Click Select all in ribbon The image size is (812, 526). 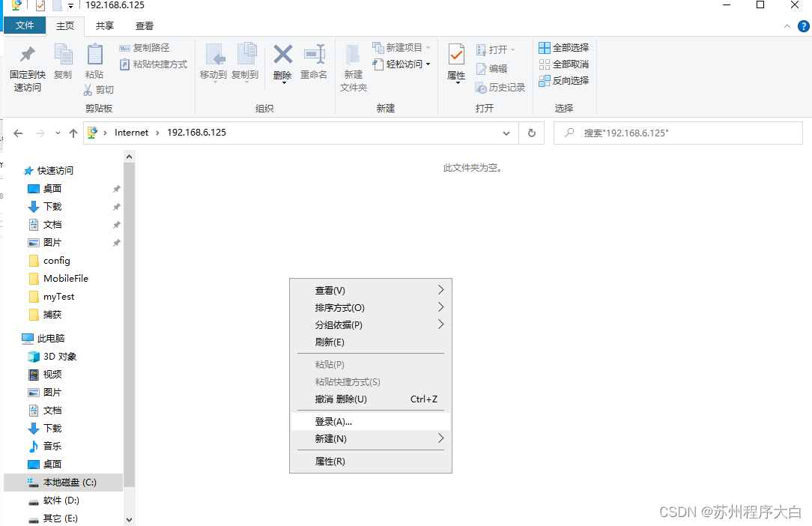(x=563, y=48)
